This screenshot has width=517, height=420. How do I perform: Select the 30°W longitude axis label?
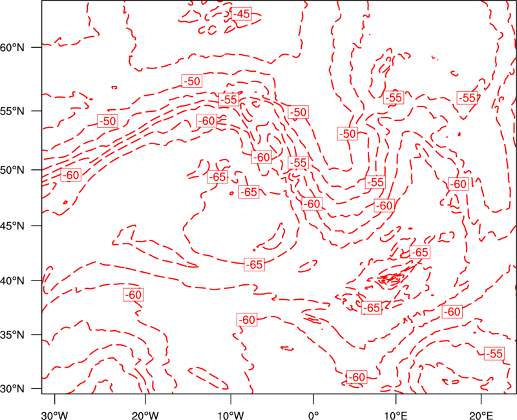(x=54, y=415)
